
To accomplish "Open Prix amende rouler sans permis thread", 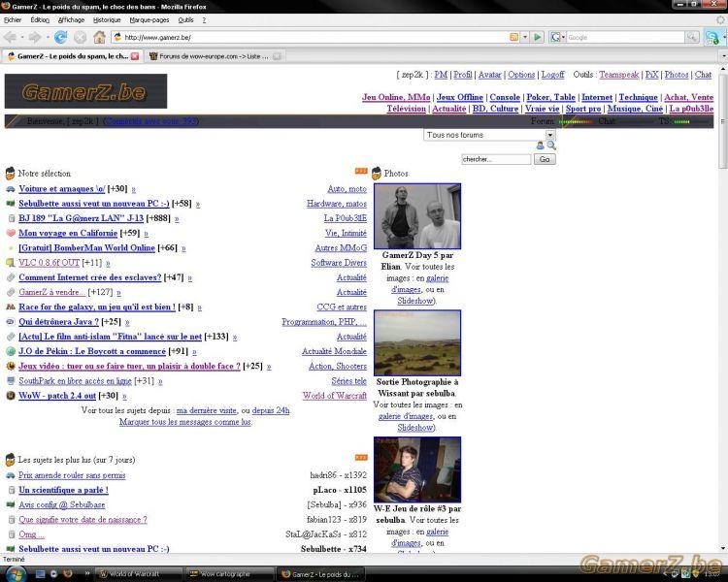I will point(72,475).
